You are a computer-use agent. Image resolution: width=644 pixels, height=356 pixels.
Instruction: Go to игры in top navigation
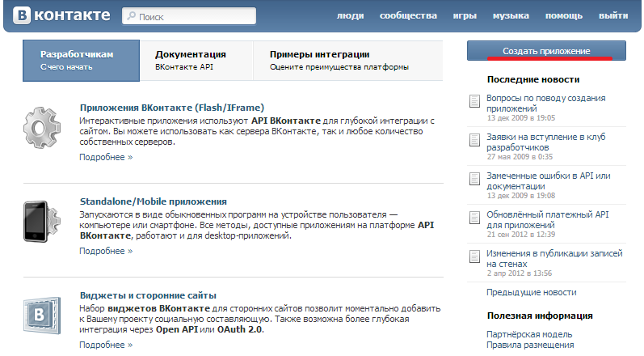[x=465, y=15]
